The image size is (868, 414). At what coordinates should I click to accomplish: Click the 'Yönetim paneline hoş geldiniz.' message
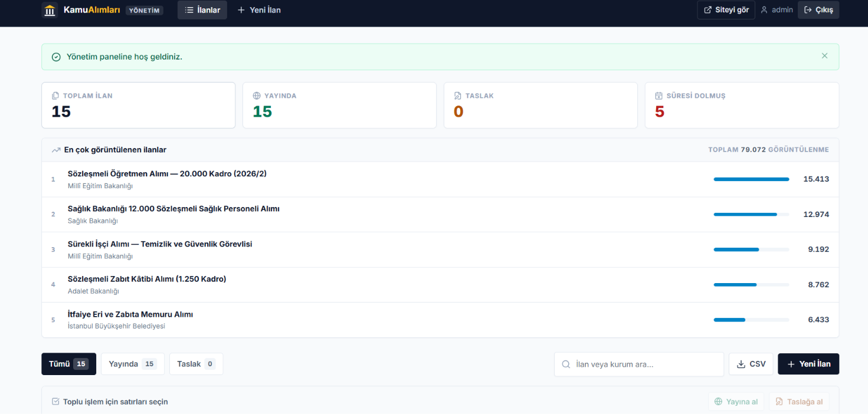point(125,57)
